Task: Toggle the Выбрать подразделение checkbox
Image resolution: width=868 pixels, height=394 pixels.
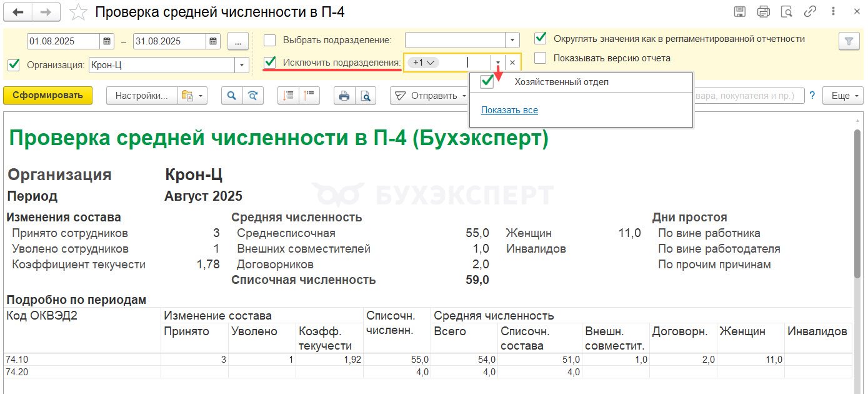Action: 269,40
